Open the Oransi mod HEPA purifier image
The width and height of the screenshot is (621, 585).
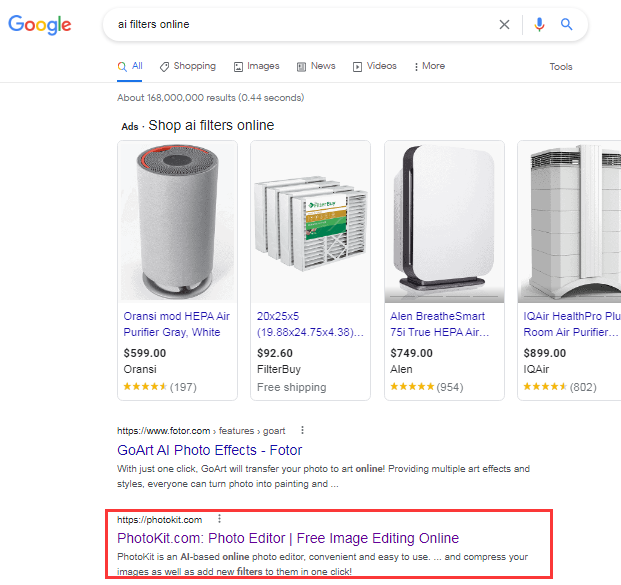point(178,221)
